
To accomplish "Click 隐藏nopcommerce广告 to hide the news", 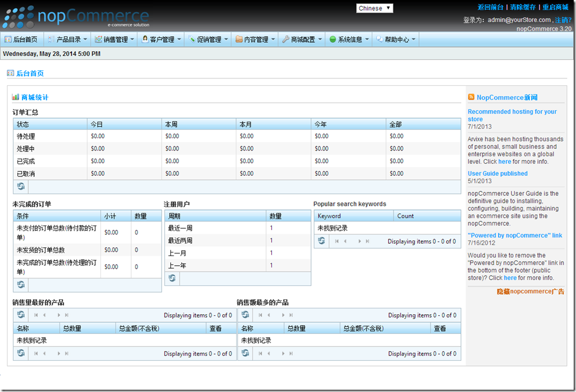I will coord(530,292).
